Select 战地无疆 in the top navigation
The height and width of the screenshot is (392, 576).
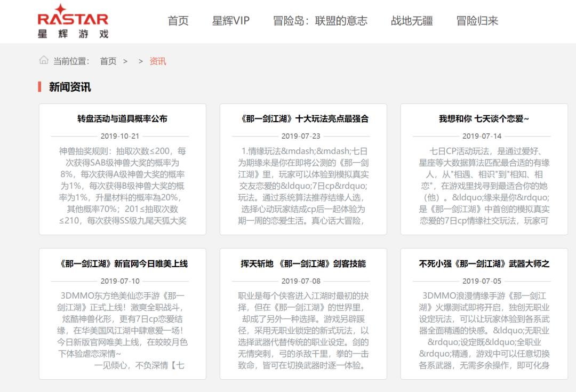tap(412, 21)
